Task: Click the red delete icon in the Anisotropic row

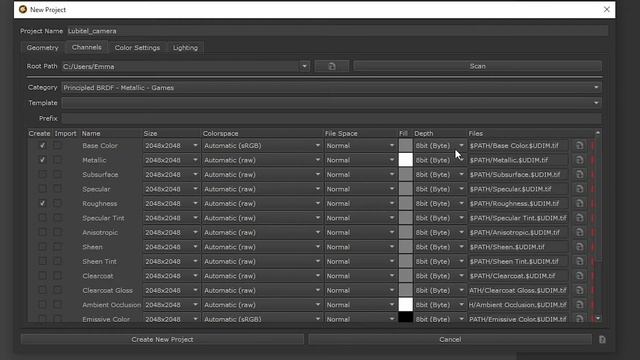Action: (593, 233)
